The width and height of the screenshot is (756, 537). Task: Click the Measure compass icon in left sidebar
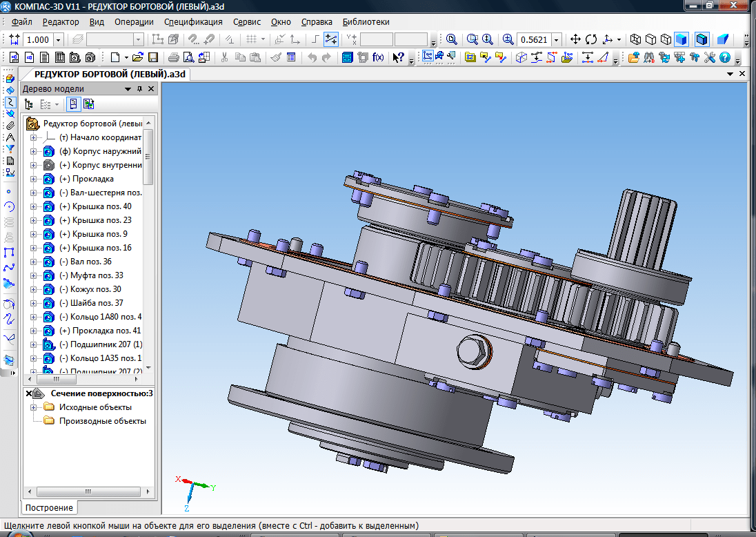[10, 137]
